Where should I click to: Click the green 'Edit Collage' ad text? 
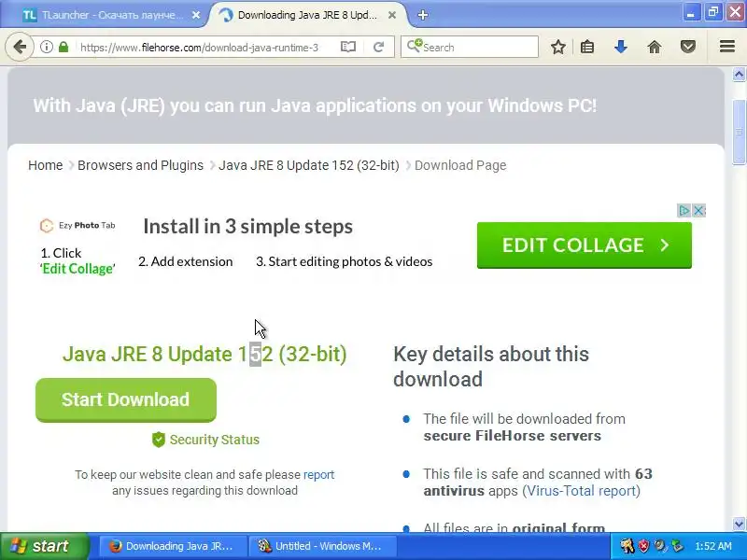pos(78,269)
